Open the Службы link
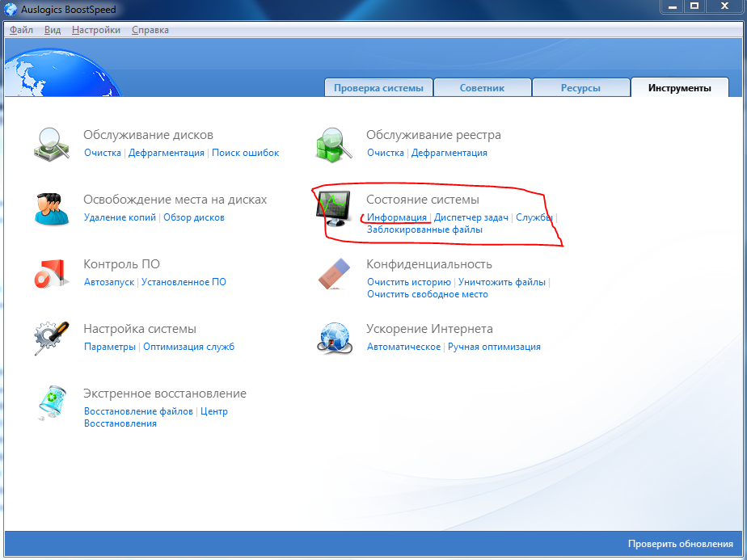Viewport: 747px width, 560px height. point(534,217)
